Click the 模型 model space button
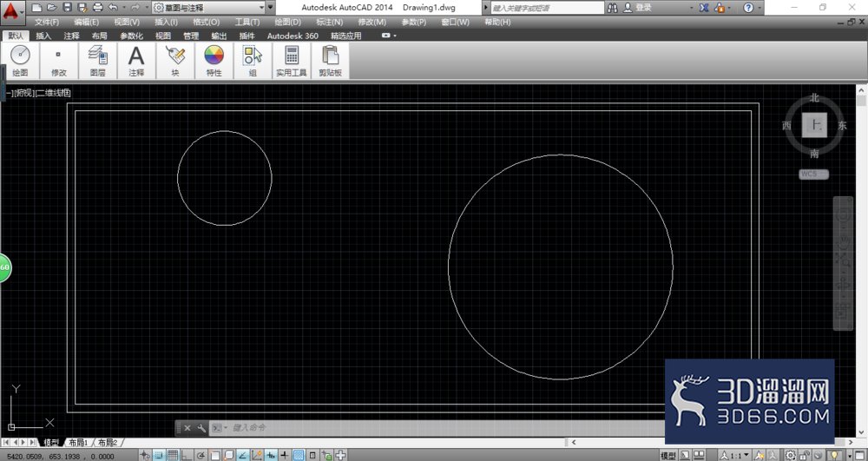 [x=668, y=455]
